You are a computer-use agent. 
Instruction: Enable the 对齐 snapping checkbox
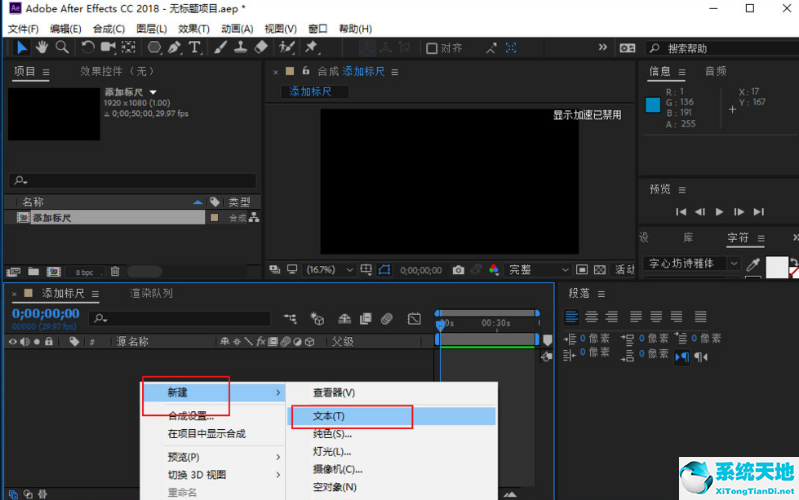(432, 48)
